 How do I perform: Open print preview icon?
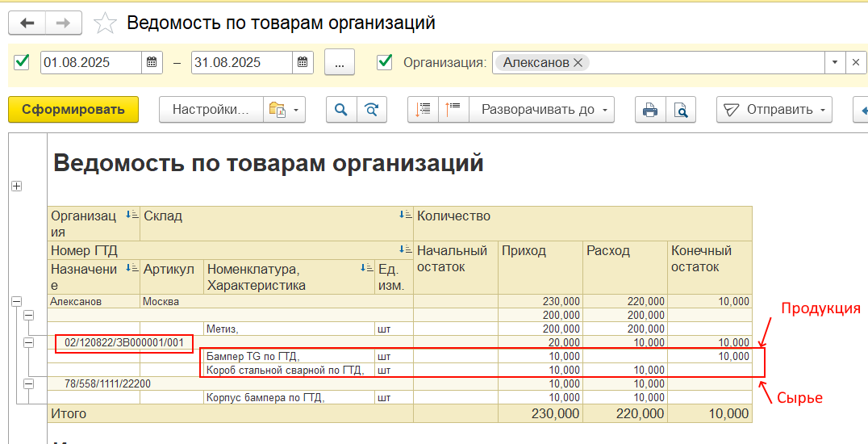click(681, 110)
